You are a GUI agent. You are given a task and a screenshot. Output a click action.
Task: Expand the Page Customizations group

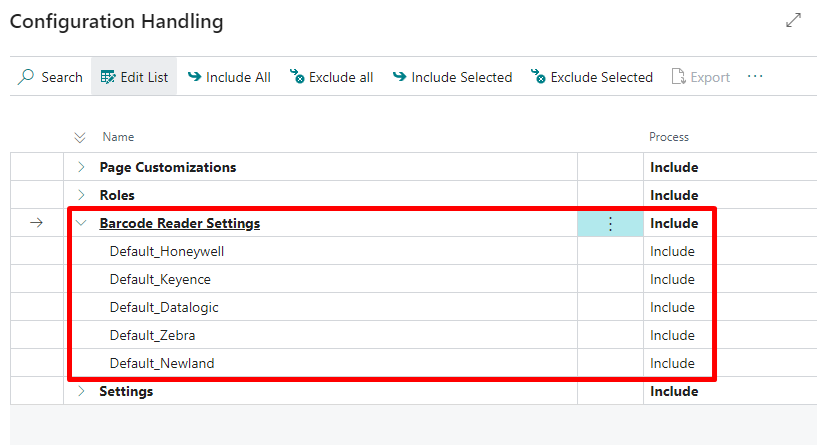point(81,167)
